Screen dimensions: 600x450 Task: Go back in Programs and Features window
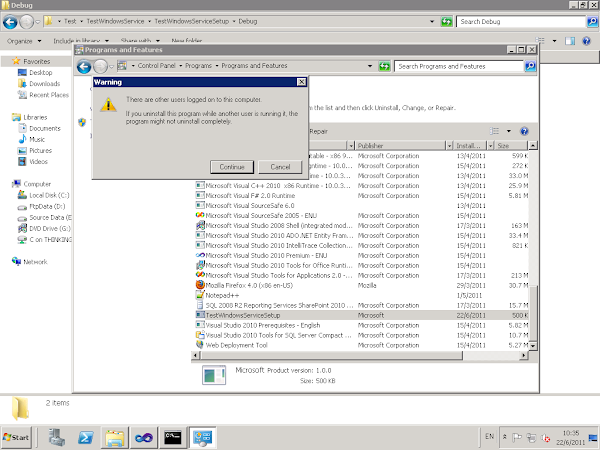coord(84,67)
